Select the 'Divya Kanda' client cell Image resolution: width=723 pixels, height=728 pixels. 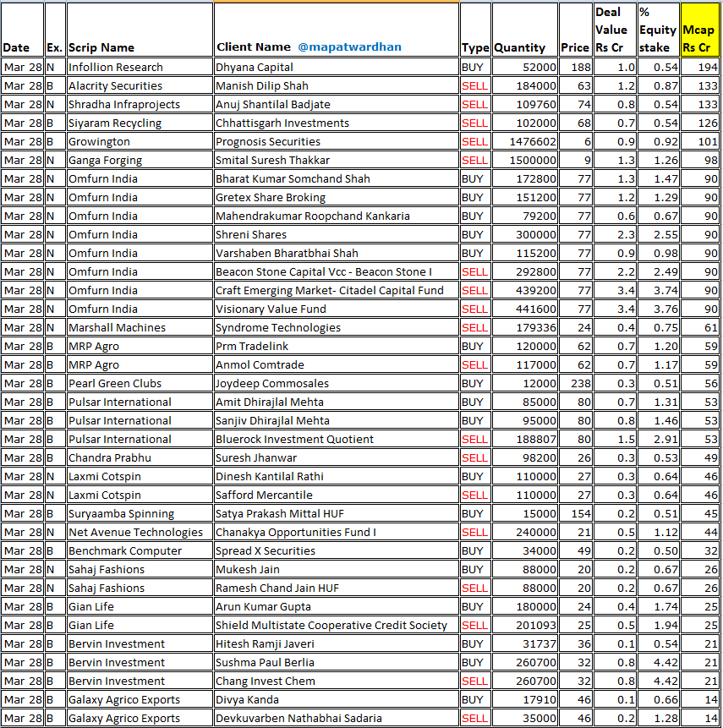tap(337, 699)
